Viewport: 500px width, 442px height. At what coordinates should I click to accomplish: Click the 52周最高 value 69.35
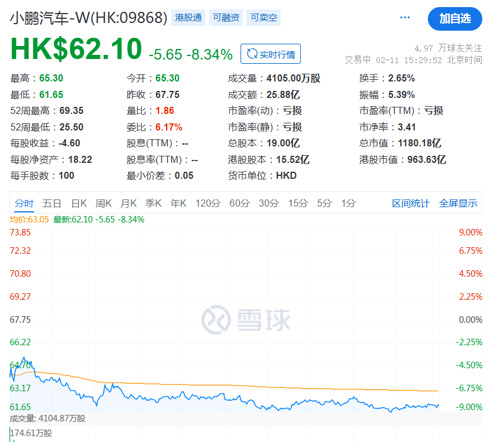(x=71, y=111)
